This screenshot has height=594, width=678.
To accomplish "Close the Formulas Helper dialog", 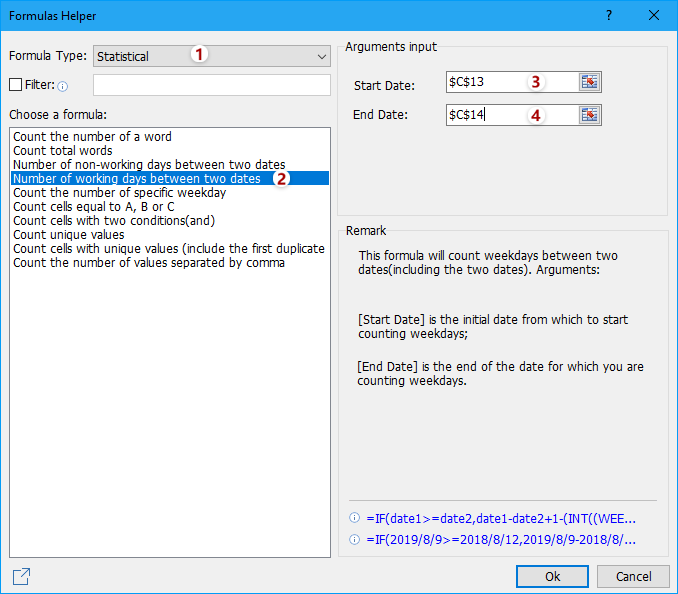I will (653, 16).
